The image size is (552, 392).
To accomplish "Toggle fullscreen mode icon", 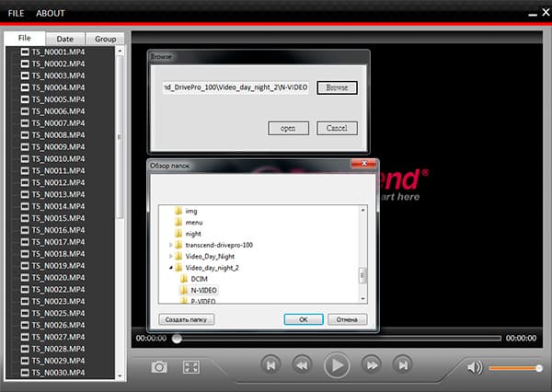I will coord(191,367).
